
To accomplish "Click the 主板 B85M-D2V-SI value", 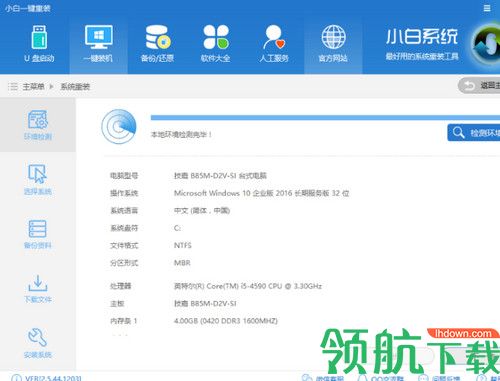I will 205,303.
